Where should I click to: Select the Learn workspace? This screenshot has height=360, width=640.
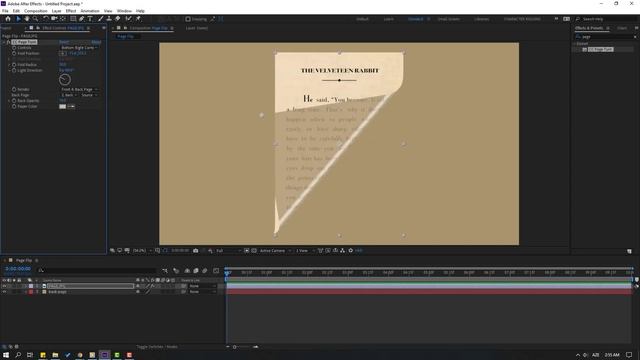389,19
